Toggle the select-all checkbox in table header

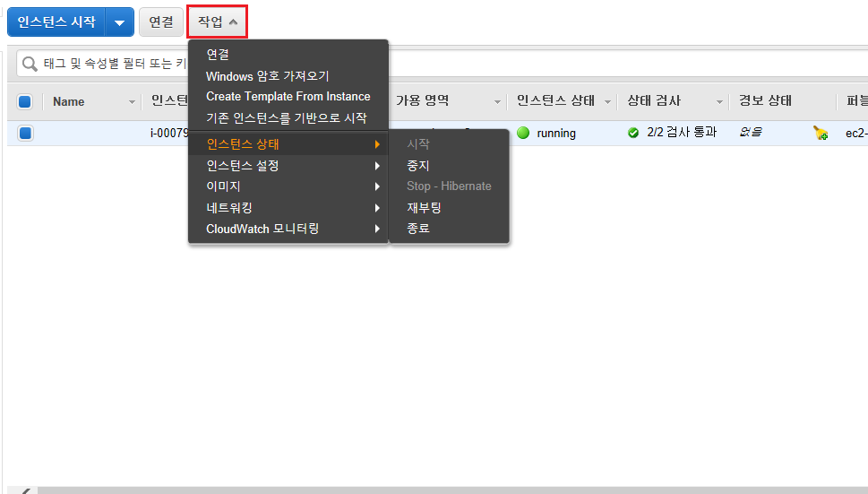click(x=25, y=102)
